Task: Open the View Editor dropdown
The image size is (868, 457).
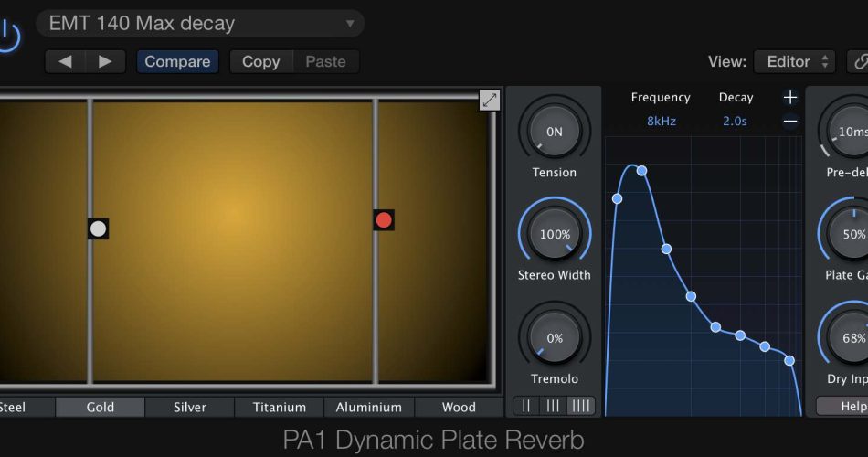Action: [x=796, y=61]
